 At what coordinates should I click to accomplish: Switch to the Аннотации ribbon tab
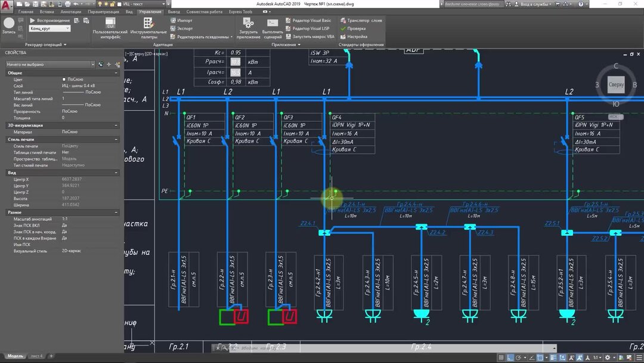[x=70, y=11]
